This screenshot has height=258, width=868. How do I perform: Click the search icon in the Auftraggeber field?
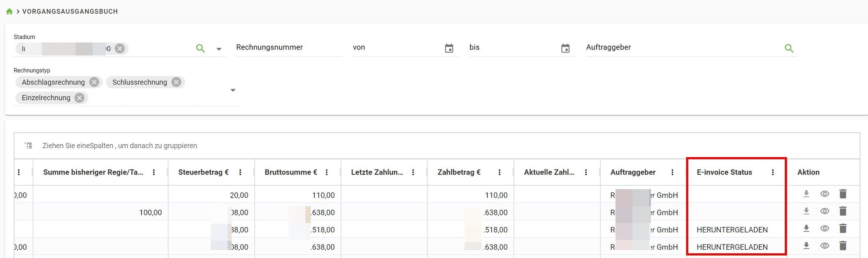click(789, 48)
